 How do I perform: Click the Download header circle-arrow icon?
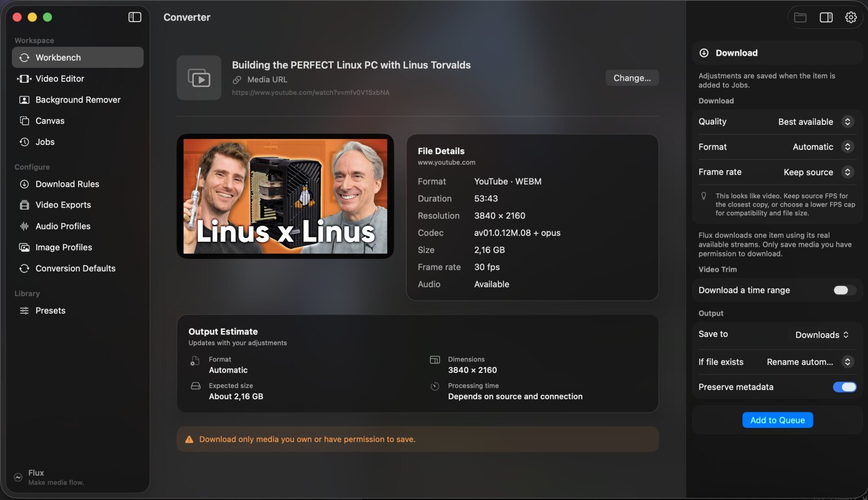pyautogui.click(x=704, y=53)
